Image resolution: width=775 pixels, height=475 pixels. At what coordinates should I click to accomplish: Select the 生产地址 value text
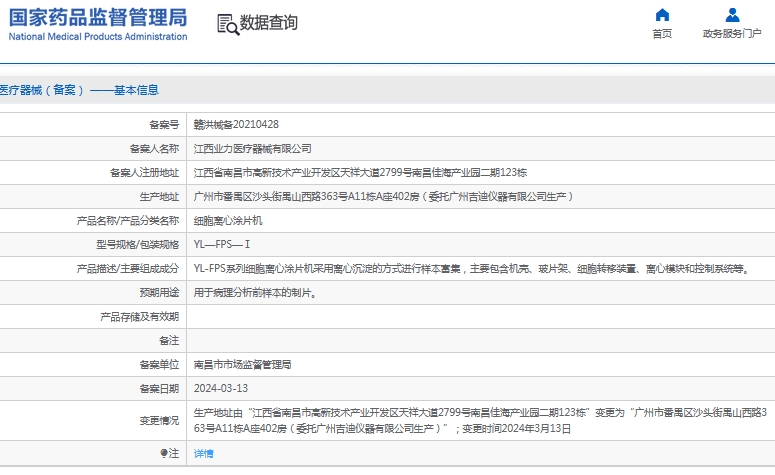point(384,197)
